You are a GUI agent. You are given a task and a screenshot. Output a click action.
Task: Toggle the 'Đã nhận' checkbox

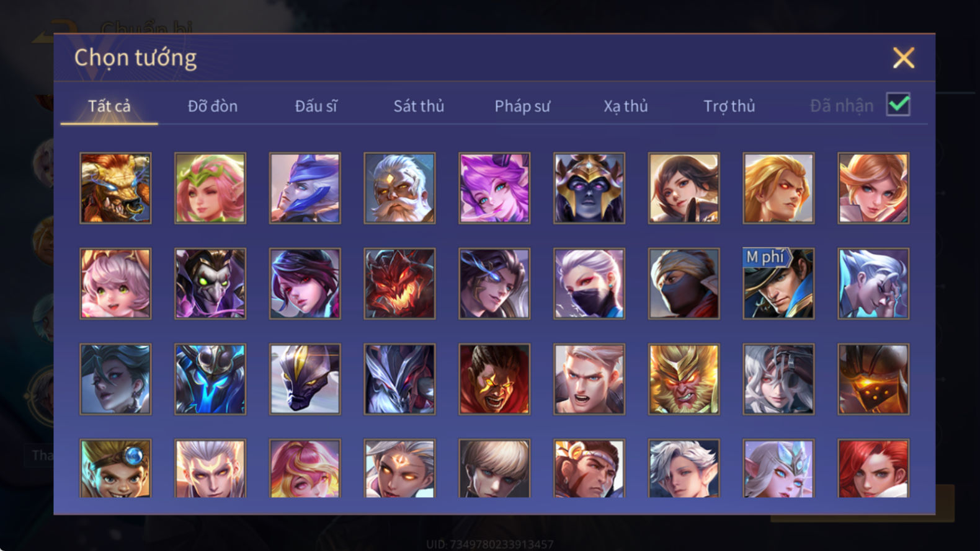tap(898, 105)
